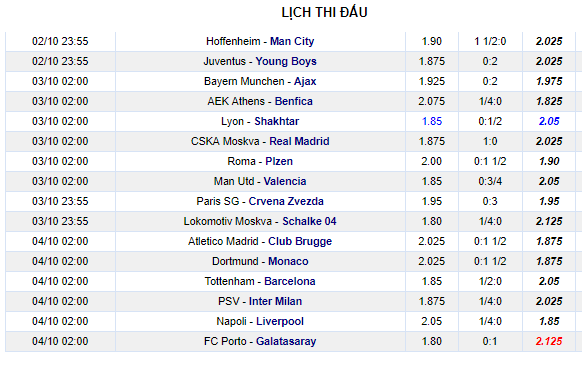Select the Bayern Munchen - Ajax fixture
This screenshot has height=370, width=582.
point(260,81)
